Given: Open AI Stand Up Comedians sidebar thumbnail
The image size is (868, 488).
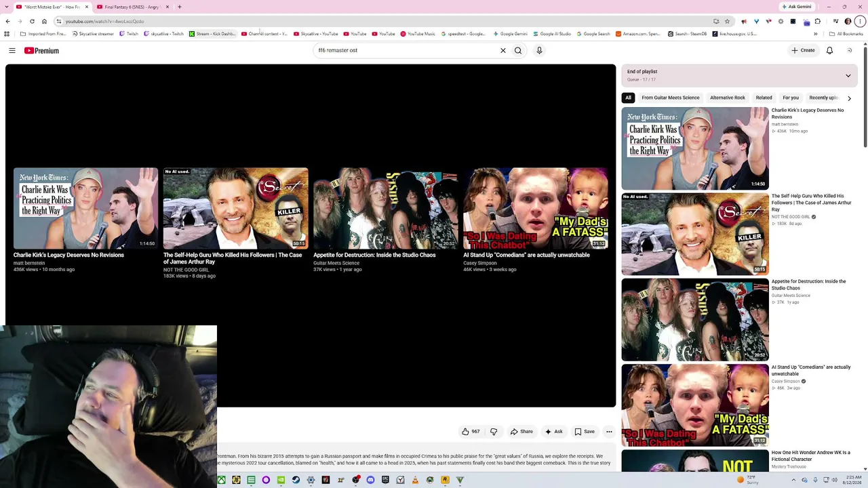Looking at the screenshot, I should [x=695, y=405].
